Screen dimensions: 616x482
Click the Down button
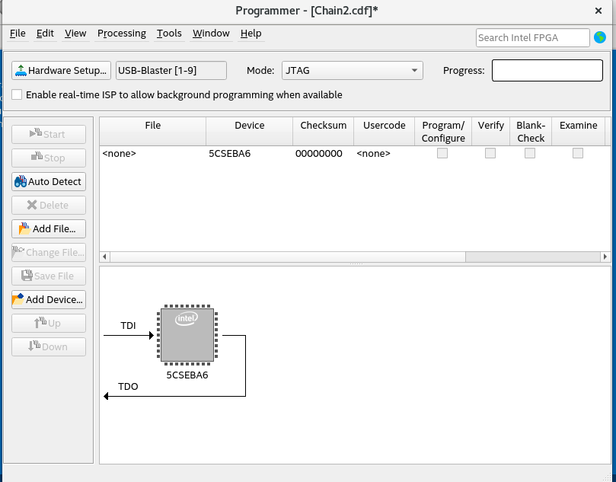coord(48,346)
